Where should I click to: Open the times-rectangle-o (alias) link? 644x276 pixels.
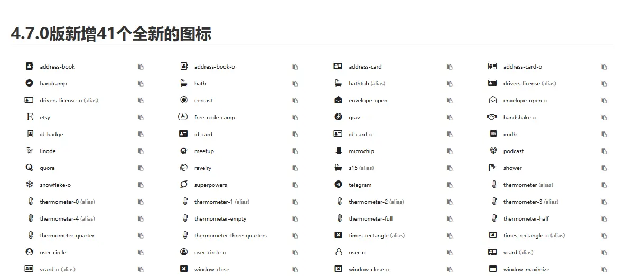[x=534, y=235]
